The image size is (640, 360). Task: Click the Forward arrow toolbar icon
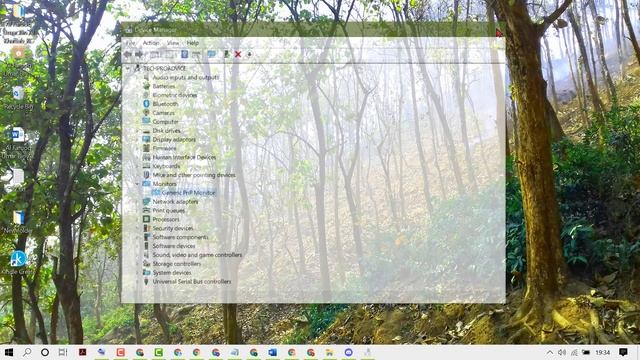click(x=139, y=54)
